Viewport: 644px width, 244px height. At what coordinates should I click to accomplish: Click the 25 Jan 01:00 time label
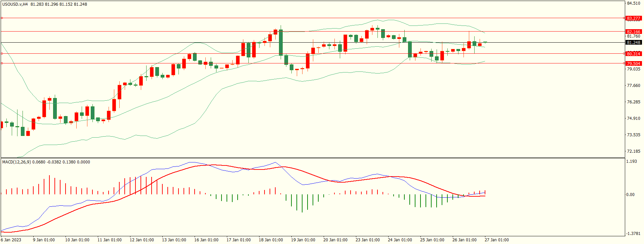[x=432, y=240]
